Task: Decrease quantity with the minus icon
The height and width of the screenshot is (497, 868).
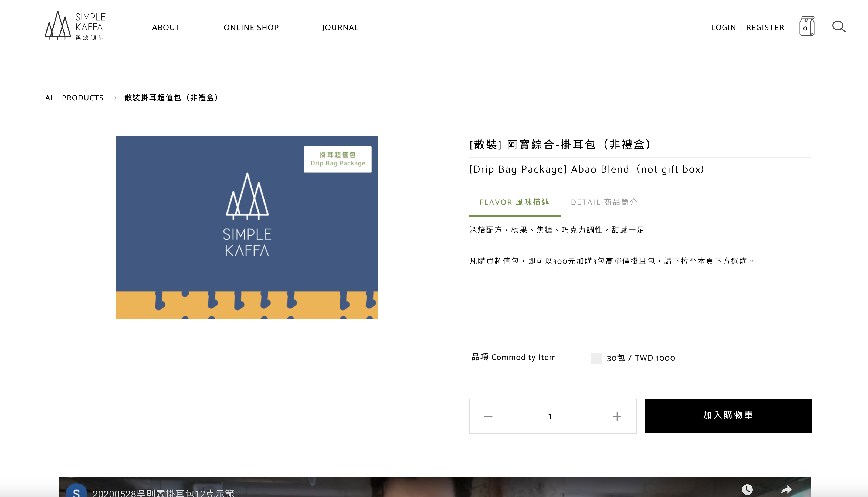Action: pyautogui.click(x=488, y=416)
